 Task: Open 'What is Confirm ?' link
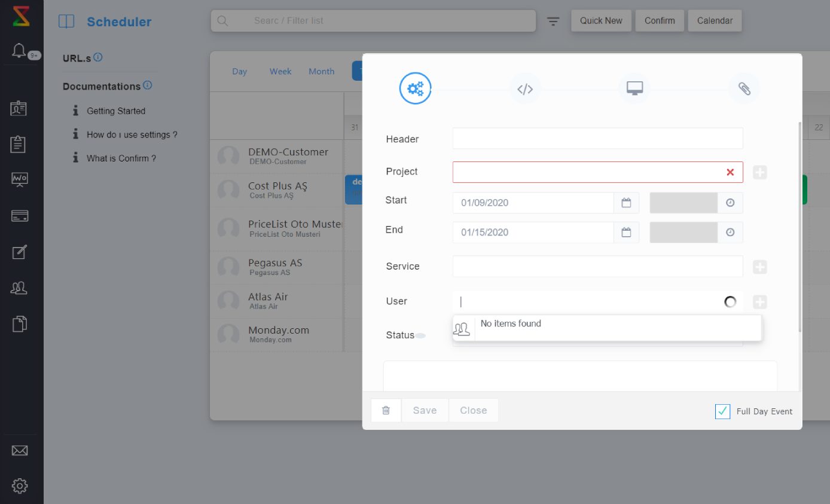121,158
